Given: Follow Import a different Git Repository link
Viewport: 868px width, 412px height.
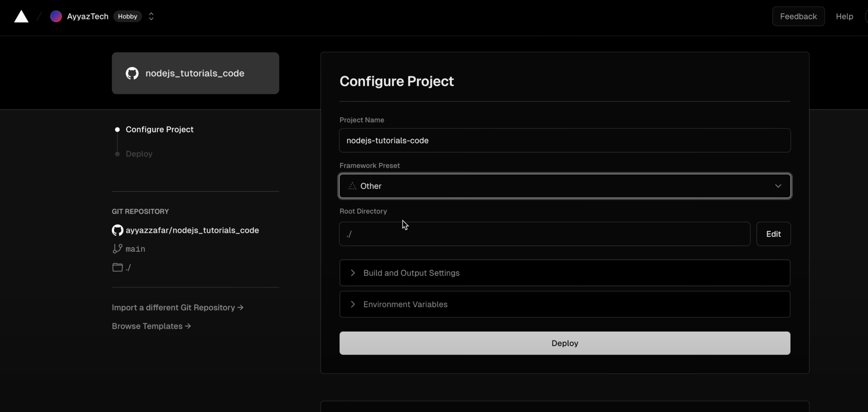Looking at the screenshot, I should [177, 307].
